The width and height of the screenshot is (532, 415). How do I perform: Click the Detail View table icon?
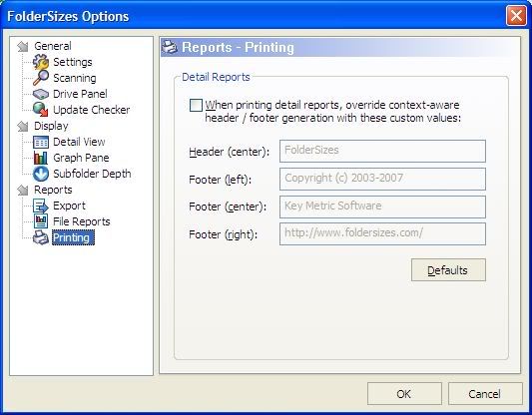[x=41, y=142]
